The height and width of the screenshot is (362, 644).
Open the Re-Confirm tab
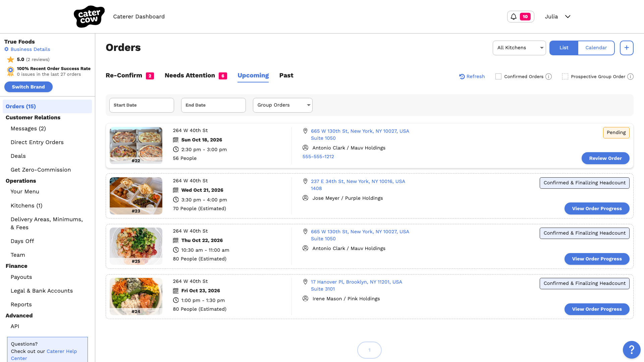pyautogui.click(x=130, y=76)
